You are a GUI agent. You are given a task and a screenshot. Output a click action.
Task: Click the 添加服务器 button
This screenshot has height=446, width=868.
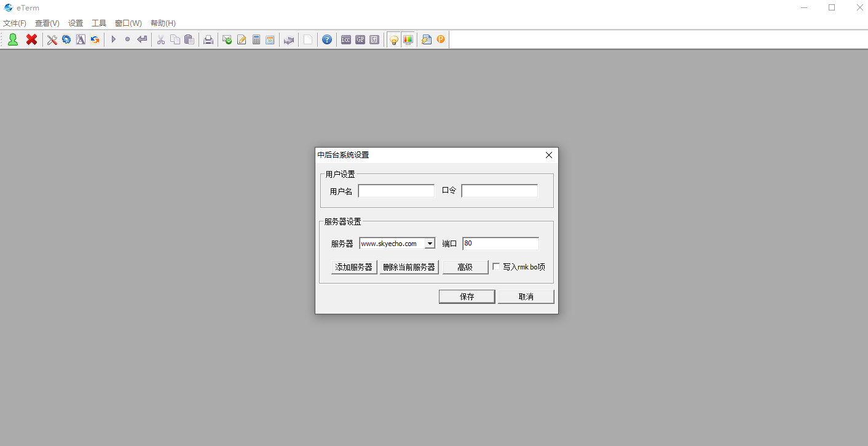click(x=354, y=267)
